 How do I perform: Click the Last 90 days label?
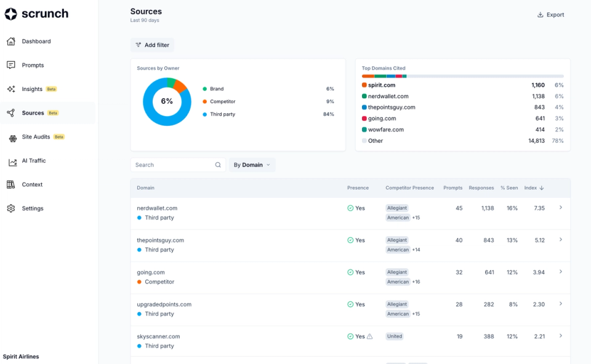(x=144, y=20)
